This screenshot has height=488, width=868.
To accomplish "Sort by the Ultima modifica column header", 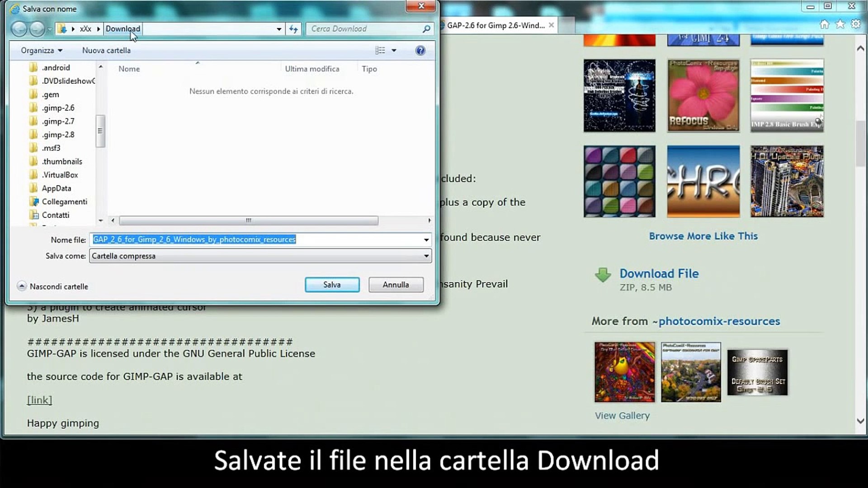I will click(312, 69).
